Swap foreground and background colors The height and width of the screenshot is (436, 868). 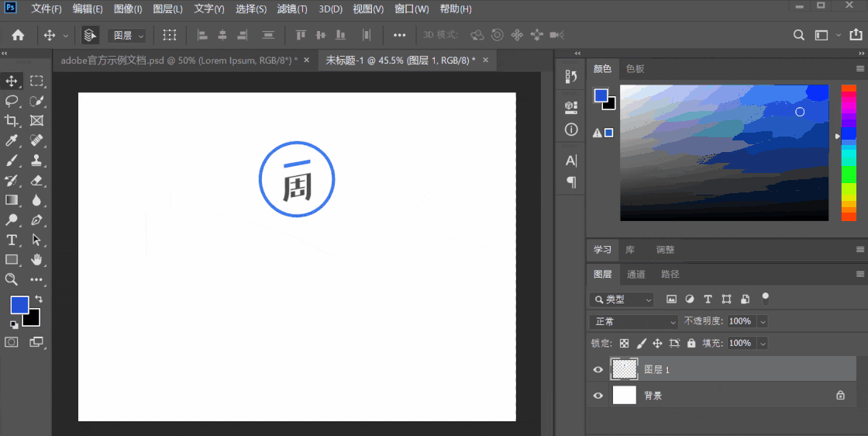38,299
